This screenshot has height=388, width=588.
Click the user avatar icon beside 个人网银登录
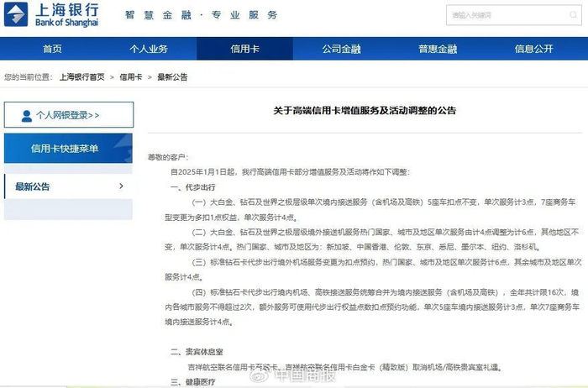[27, 115]
